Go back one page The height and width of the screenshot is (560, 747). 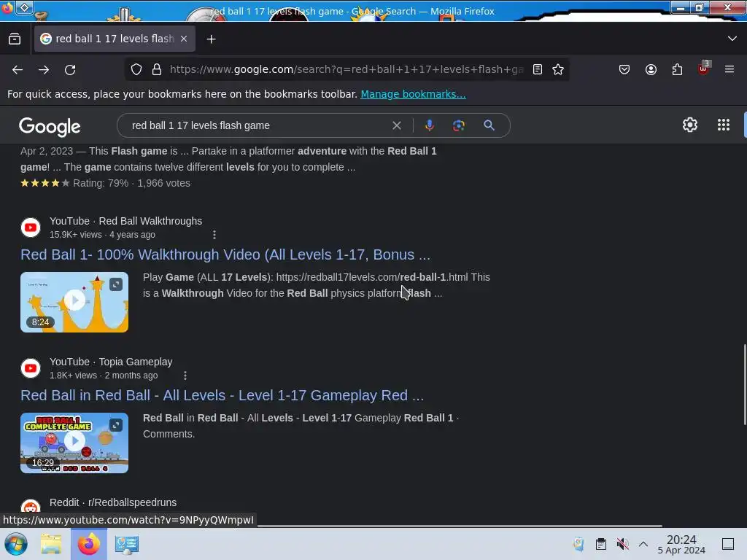[x=18, y=69]
